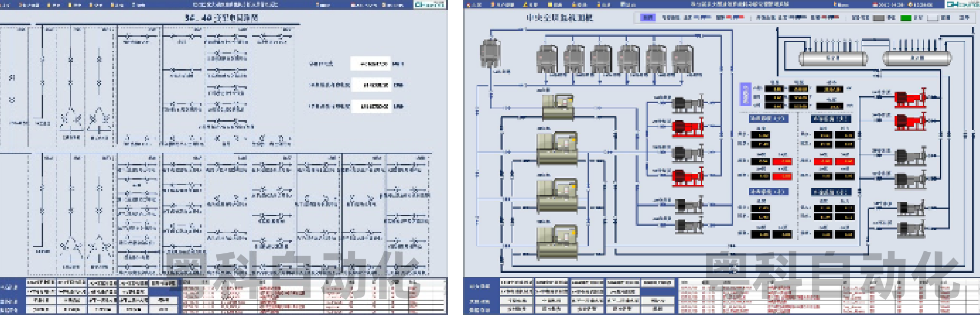Select the last cooling tower in the six-tower row

pos(683,58)
